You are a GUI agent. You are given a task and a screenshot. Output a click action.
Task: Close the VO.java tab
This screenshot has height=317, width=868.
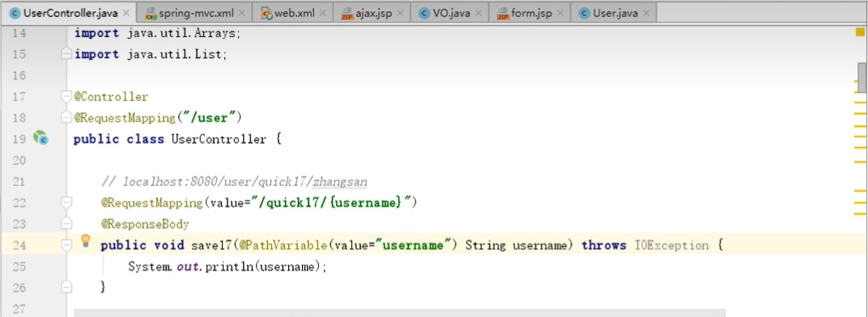(479, 13)
